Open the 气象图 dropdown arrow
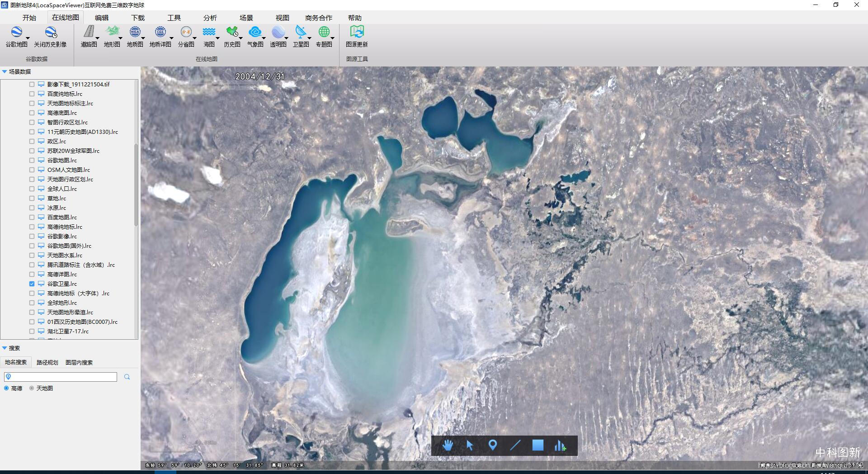Image resolution: width=868 pixels, height=474 pixels. [x=264, y=38]
